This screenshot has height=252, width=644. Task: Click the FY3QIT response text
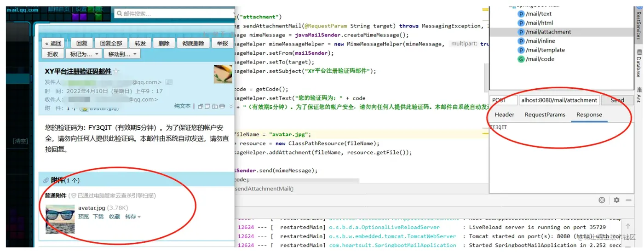coord(498,127)
